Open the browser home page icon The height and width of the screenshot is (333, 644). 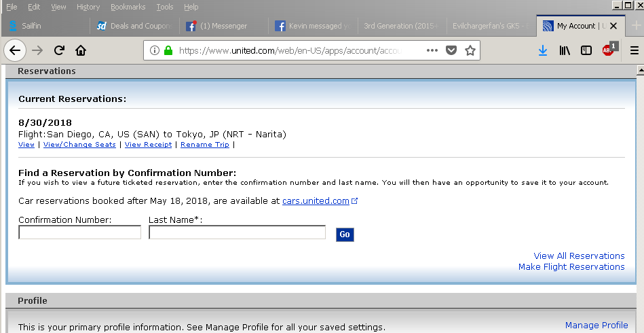81,50
